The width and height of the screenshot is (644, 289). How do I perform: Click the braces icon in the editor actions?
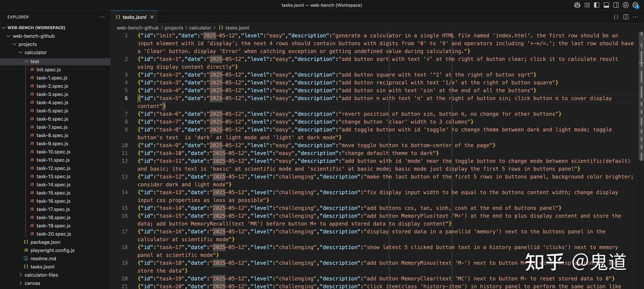pos(616,17)
